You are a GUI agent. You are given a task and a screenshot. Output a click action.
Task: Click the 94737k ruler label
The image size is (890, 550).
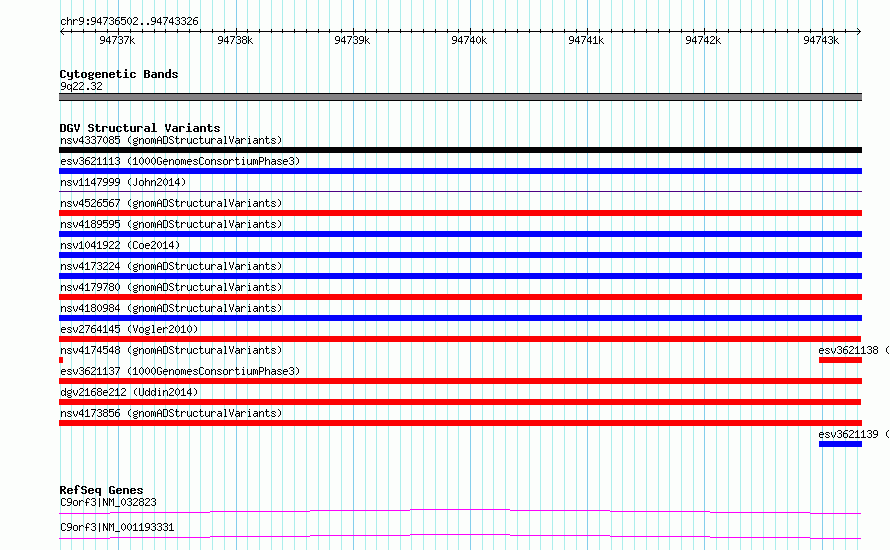117,40
